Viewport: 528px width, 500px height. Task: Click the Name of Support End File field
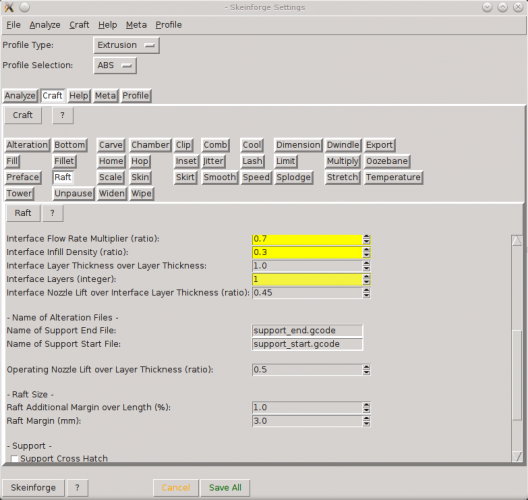[307, 331]
